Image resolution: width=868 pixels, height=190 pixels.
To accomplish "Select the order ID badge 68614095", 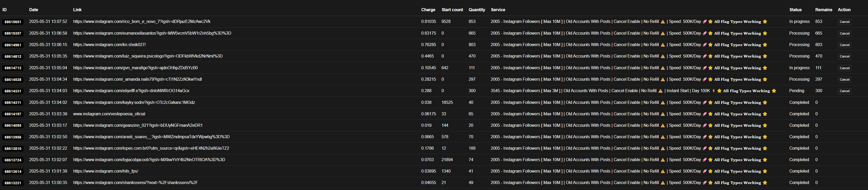I will coord(13,125).
